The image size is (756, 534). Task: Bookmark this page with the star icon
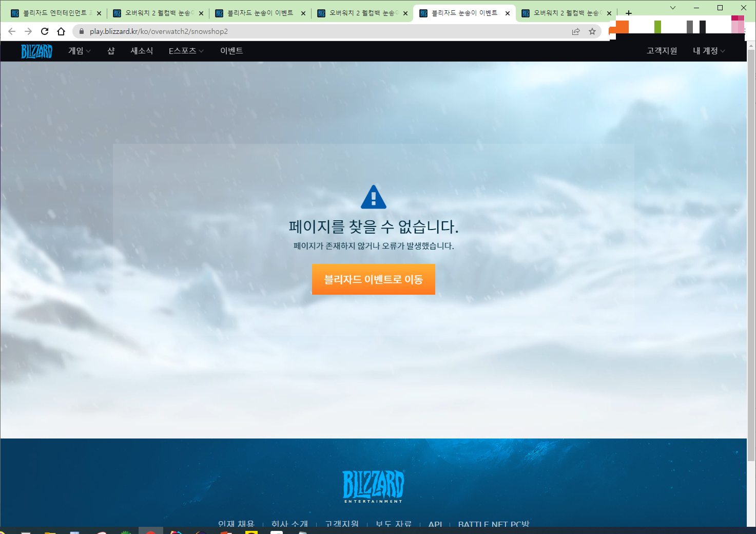pos(592,31)
